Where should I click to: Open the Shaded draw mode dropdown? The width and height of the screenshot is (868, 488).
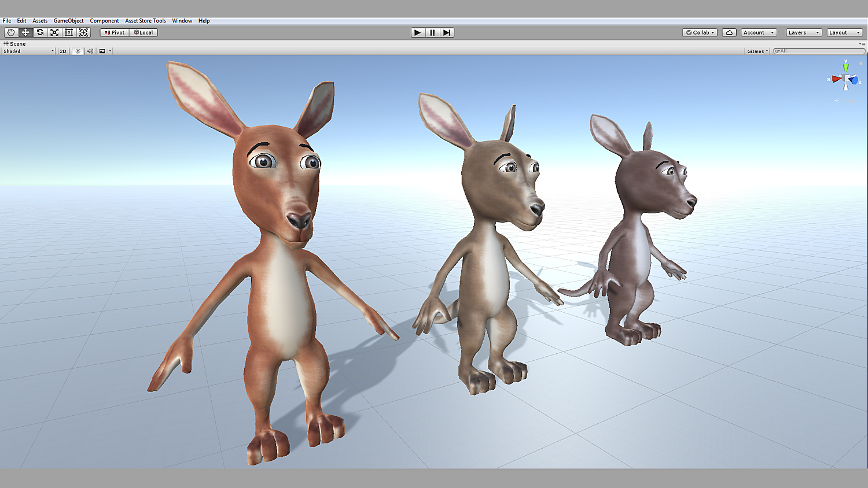pos(28,51)
